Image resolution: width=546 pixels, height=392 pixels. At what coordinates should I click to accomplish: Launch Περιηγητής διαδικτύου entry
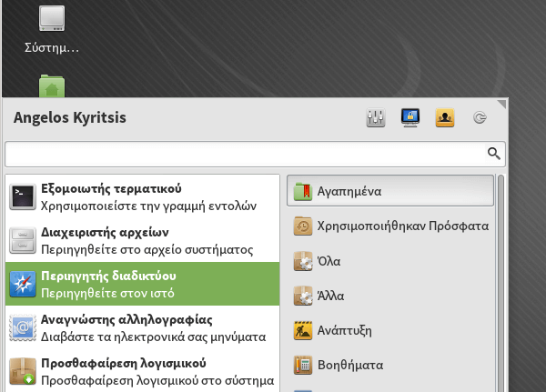click(x=143, y=284)
